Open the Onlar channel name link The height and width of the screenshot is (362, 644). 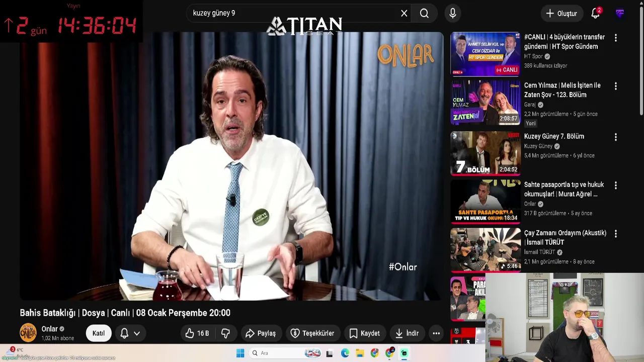tap(49, 329)
